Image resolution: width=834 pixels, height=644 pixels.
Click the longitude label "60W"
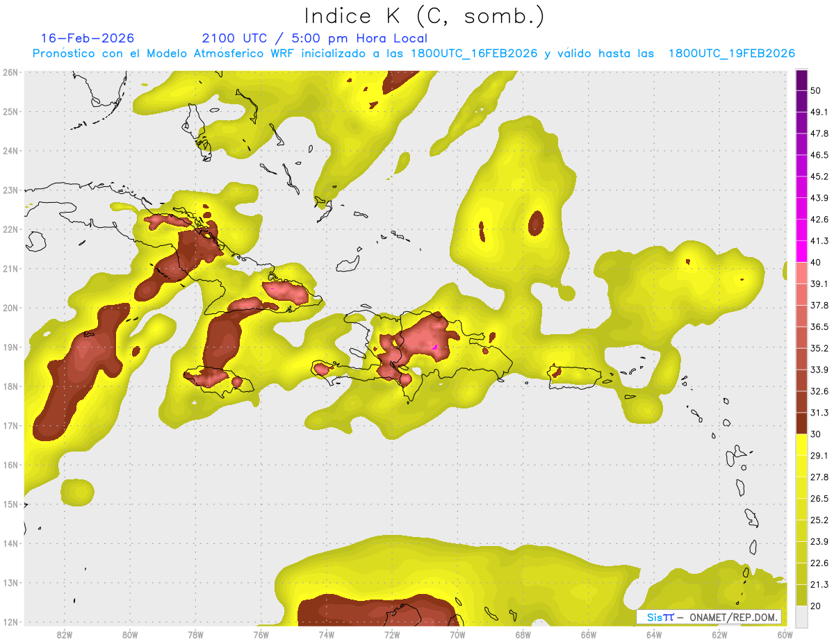(785, 634)
